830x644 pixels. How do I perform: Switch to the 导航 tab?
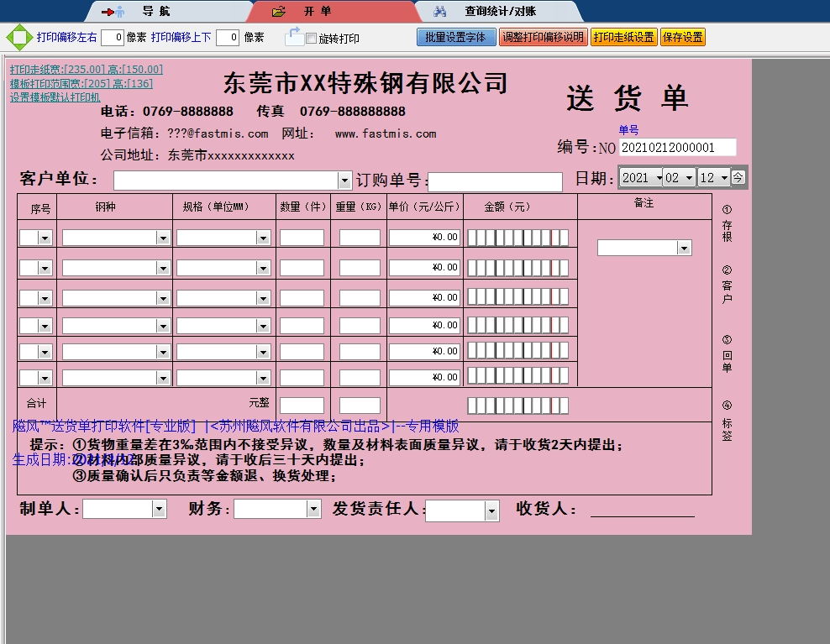(155, 12)
